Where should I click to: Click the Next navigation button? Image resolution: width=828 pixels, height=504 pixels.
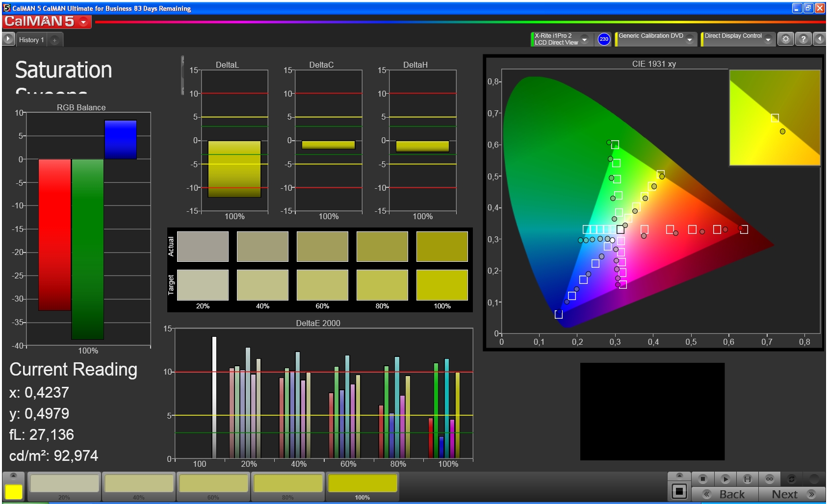(x=792, y=494)
